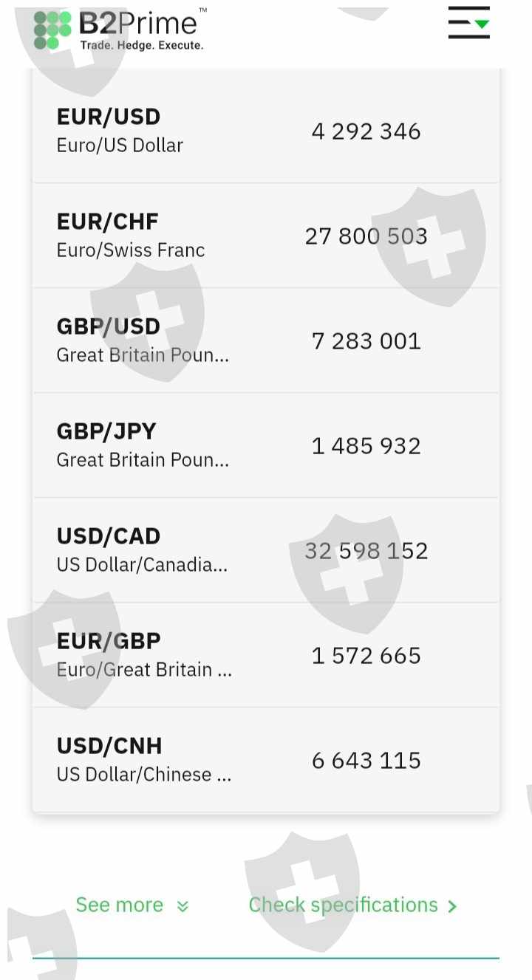
Task: Click the Euro/Swiss Franc description
Action: 131,250
